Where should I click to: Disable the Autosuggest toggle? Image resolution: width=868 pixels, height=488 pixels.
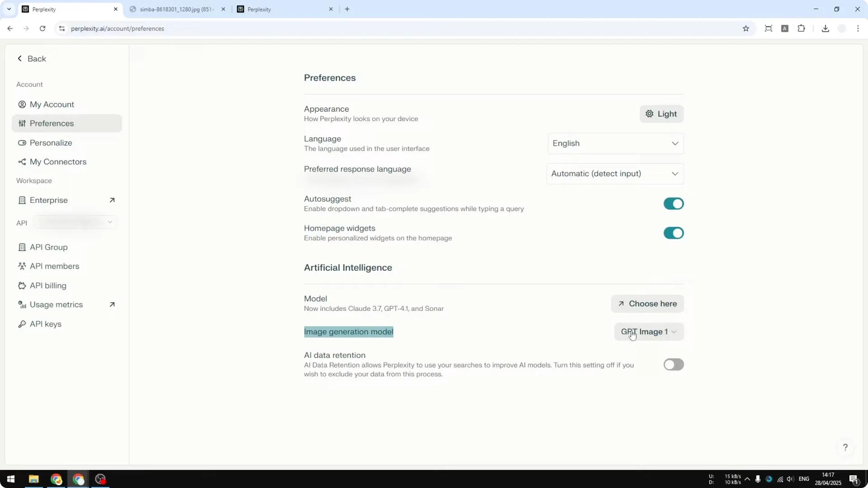click(673, 204)
